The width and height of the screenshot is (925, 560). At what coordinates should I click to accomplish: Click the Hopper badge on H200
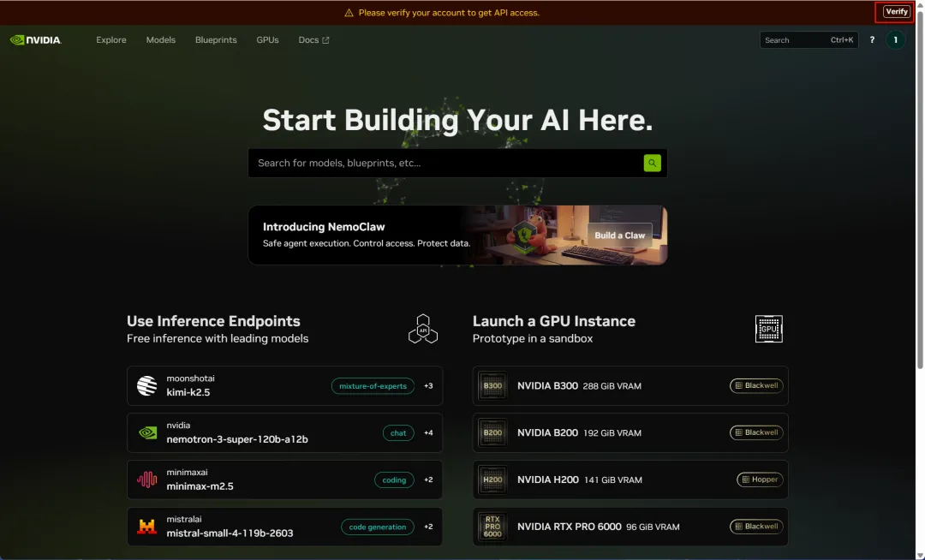tap(760, 480)
